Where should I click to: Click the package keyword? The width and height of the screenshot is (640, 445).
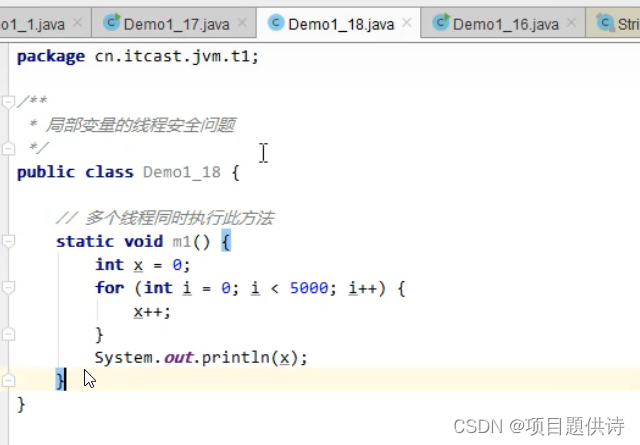[x=51, y=56]
